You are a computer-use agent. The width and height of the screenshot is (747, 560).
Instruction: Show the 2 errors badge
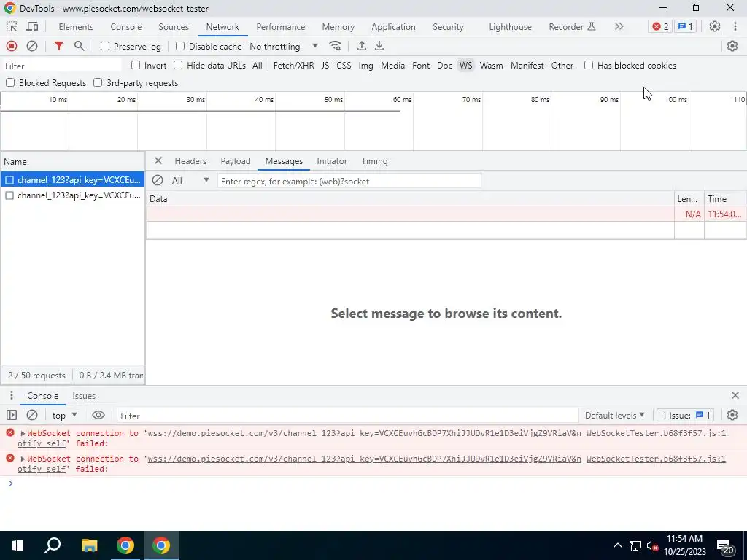coord(660,27)
